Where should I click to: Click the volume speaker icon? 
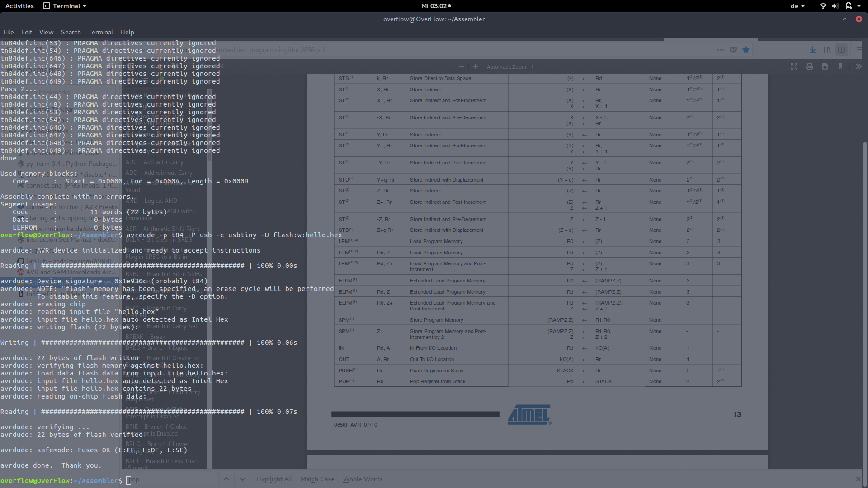(835, 6)
